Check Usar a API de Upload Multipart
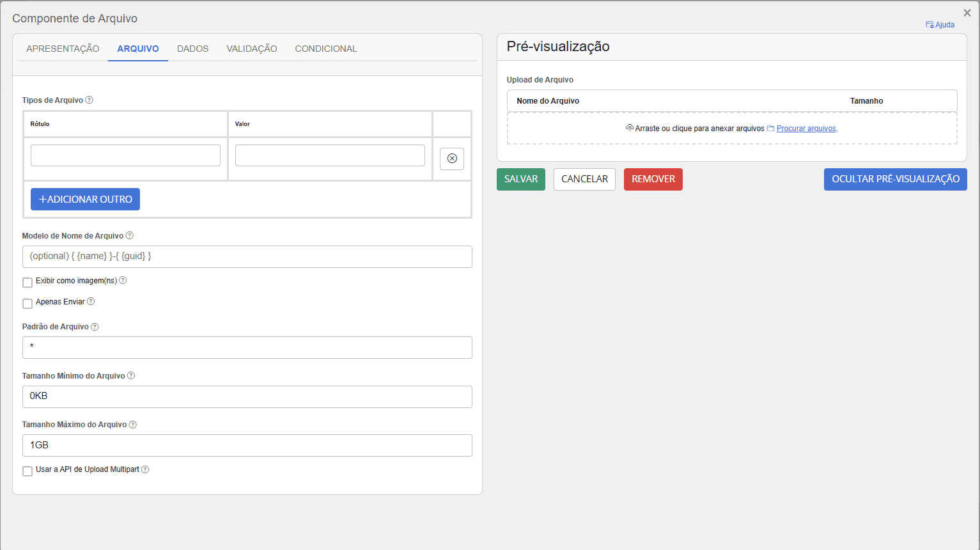This screenshot has height=550, width=980. click(x=27, y=471)
